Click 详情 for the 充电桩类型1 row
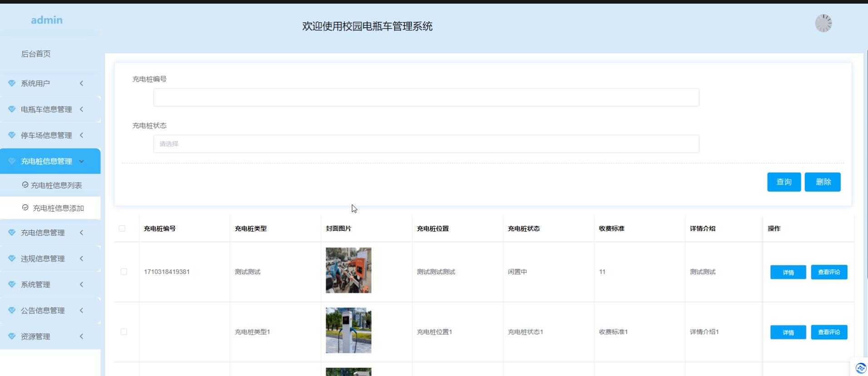 tap(788, 332)
